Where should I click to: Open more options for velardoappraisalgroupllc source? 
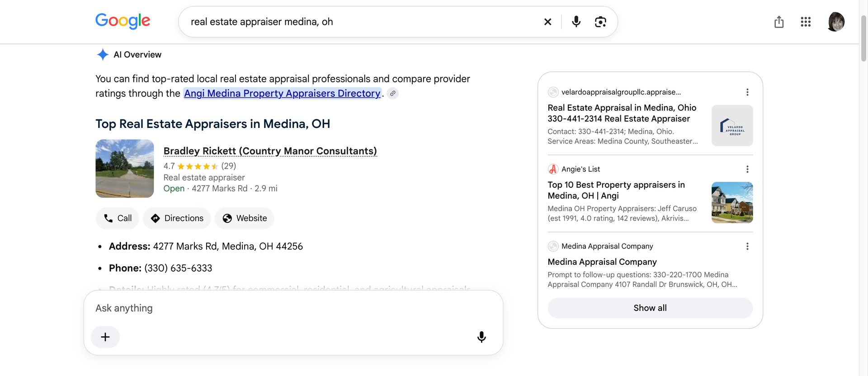[x=747, y=92]
